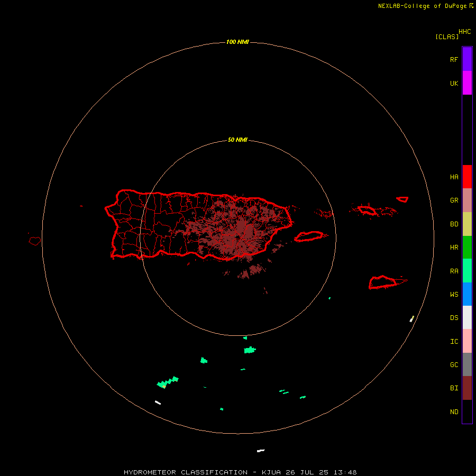The height and width of the screenshot is (476, 476).
Task: Click the 100 NMI range ring label
Action: [x=237, y=42]
